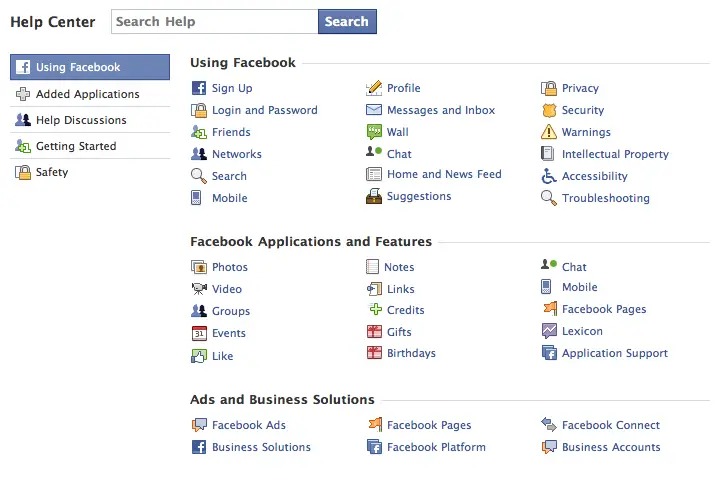
Task: Open the Intellectual Property help link
Action: (x=615, y=154)
